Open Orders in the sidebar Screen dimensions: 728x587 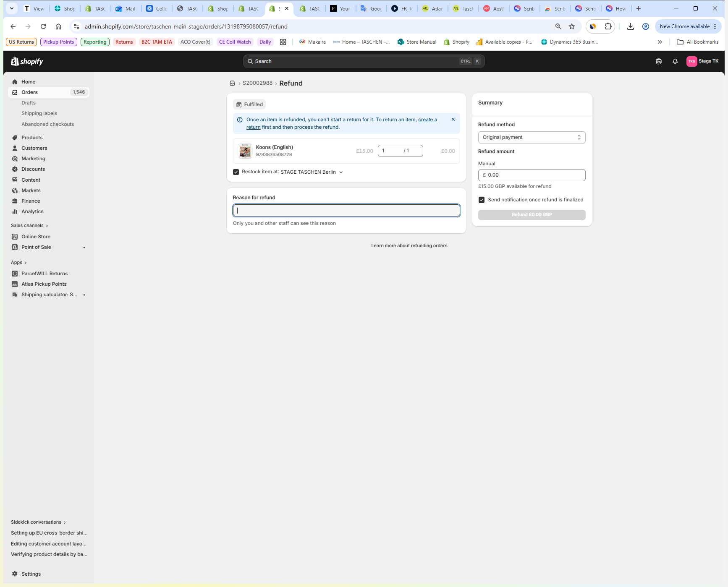pyautogui.click(x=49, y=92)
